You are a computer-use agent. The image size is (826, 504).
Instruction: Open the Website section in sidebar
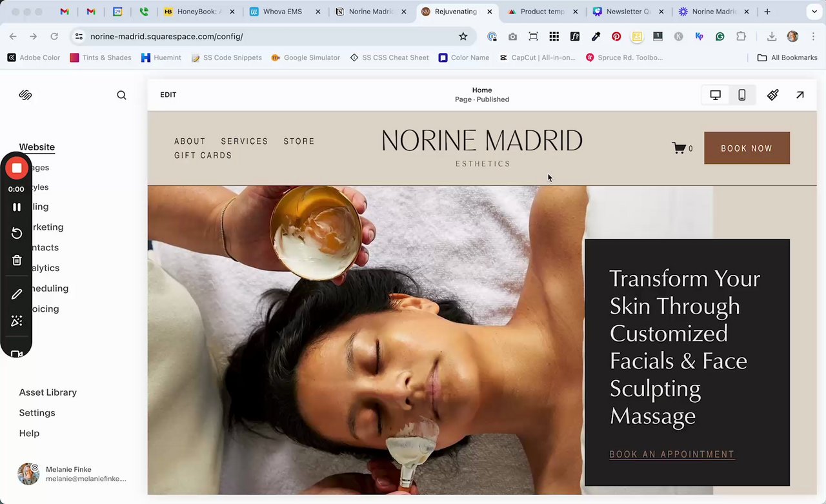[x=37, y=147]
